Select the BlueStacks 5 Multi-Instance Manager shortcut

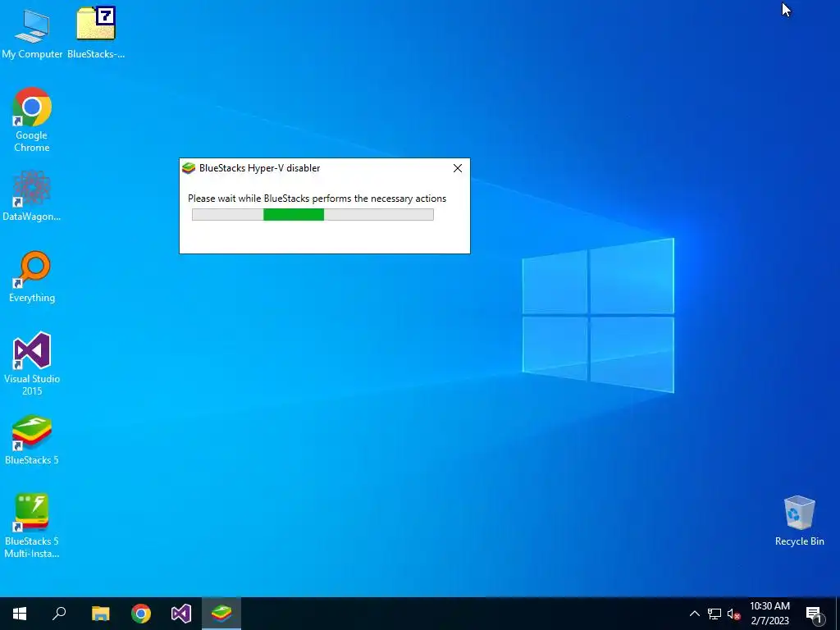point(32,526)
